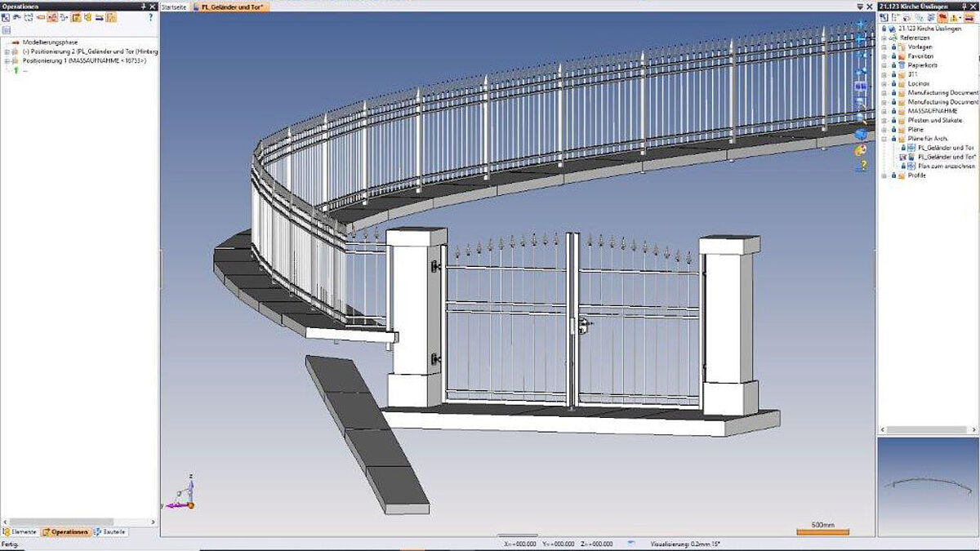Click the first icon in Operationen toolbar
The width and height of the screenshot is (980, 551).
pyautogui.click(x=5, y=17)
